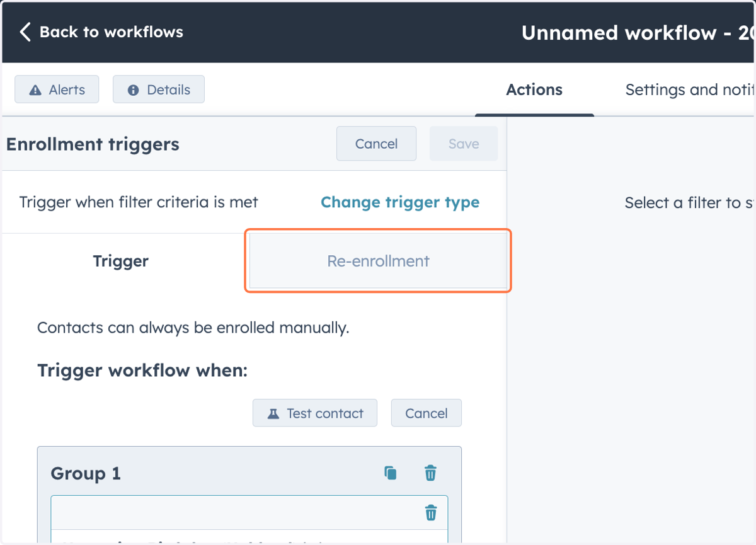
Task: Click Cancel next to Test contact
Action: (x=427, y=413)
